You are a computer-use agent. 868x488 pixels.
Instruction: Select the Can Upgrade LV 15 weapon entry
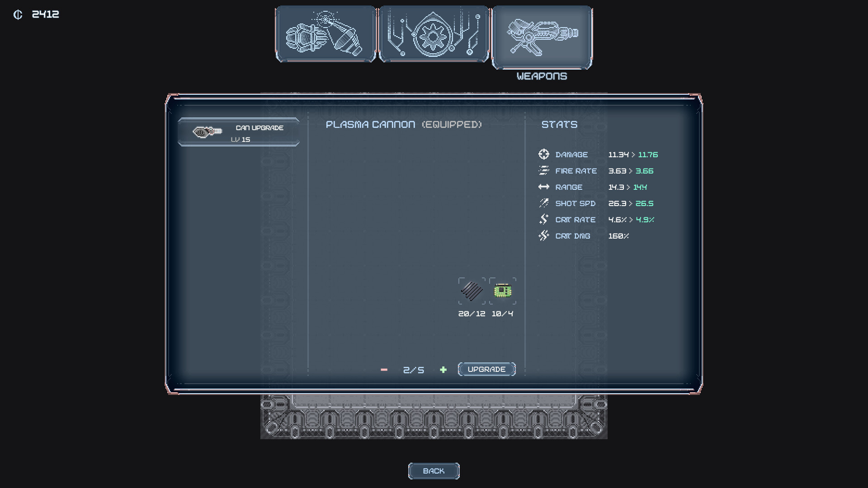(x=238, y=132)
